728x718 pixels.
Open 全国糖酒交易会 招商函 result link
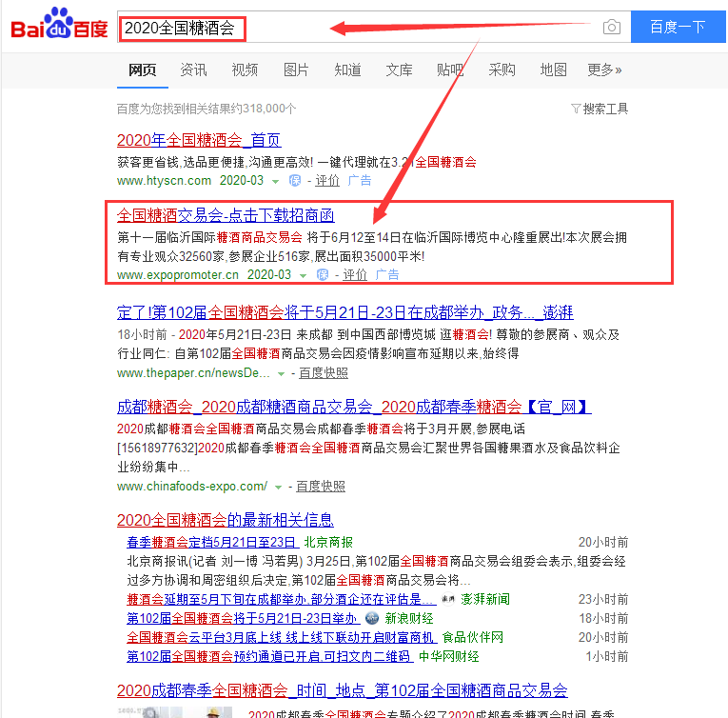(226, 214)
